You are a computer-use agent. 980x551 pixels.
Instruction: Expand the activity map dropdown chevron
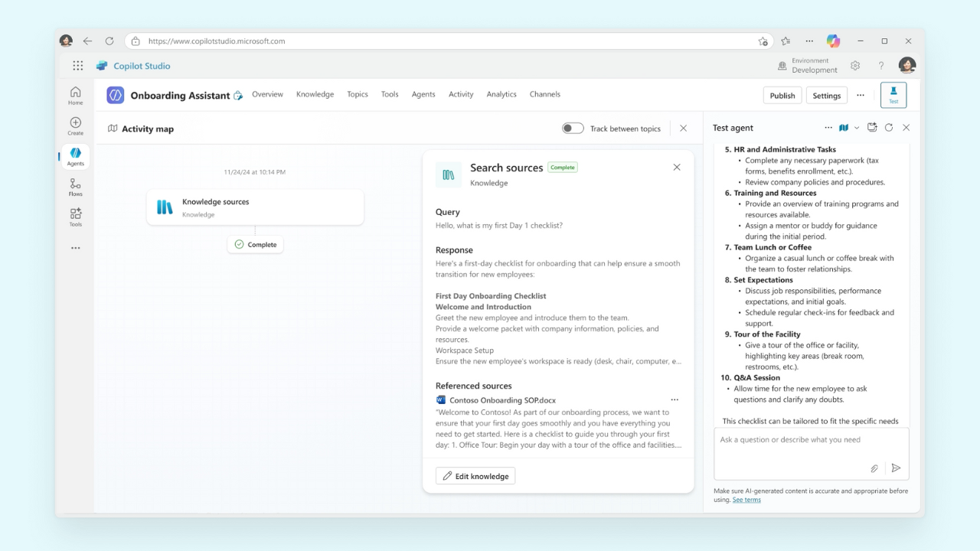tap(857, 128)
